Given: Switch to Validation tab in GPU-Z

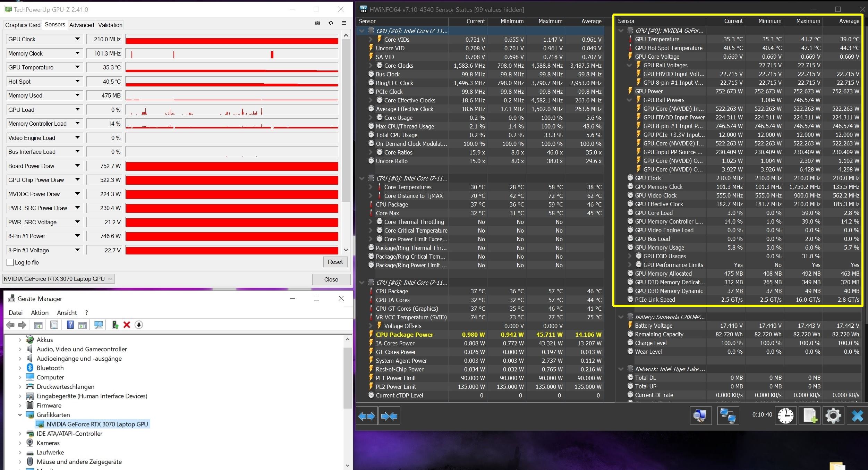Looking at the screenshot, I should [110, 25].
